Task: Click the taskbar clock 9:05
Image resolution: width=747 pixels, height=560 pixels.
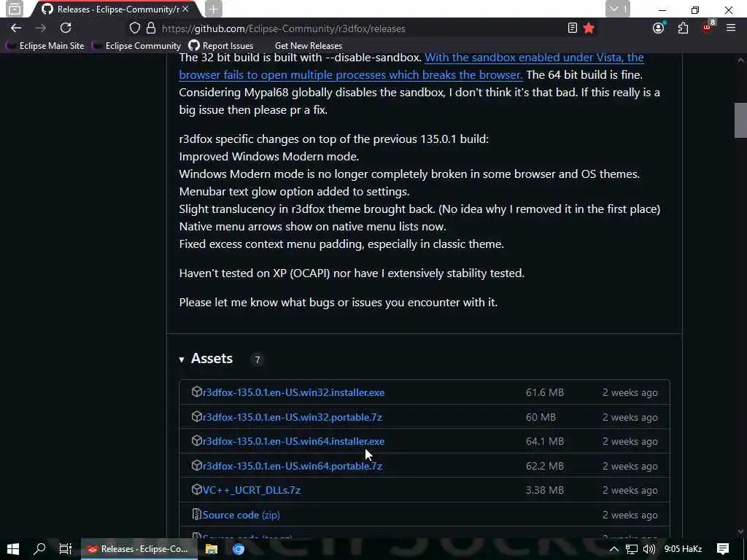Action: [683, 548]
